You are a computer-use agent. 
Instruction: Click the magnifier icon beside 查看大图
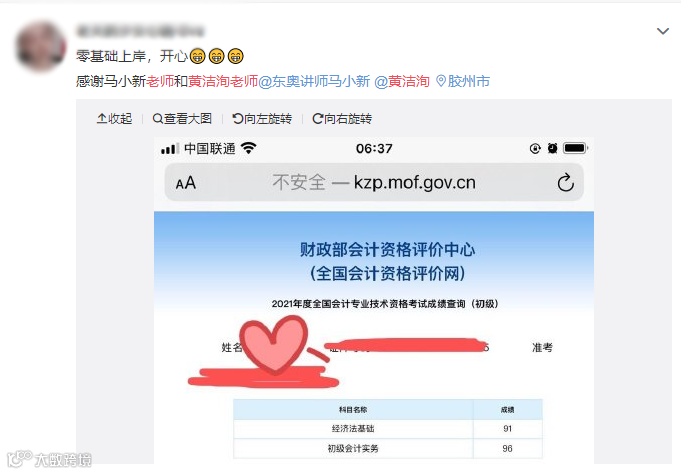157,118
